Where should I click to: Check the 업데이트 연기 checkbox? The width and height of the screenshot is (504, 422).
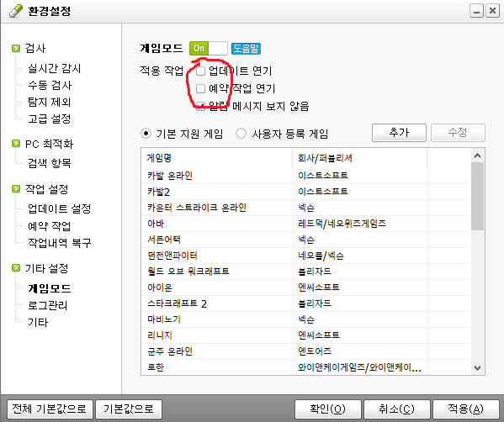200,71
